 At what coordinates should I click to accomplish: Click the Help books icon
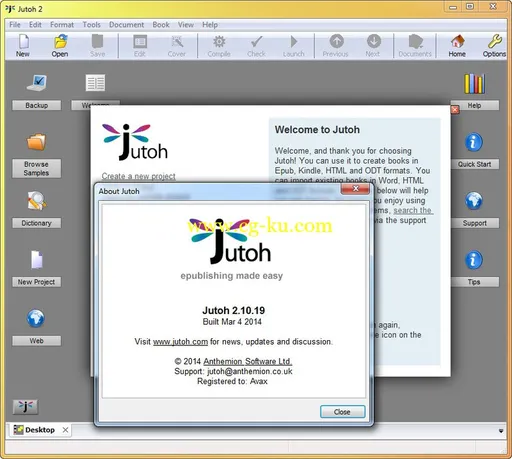(x=474, y=83)
